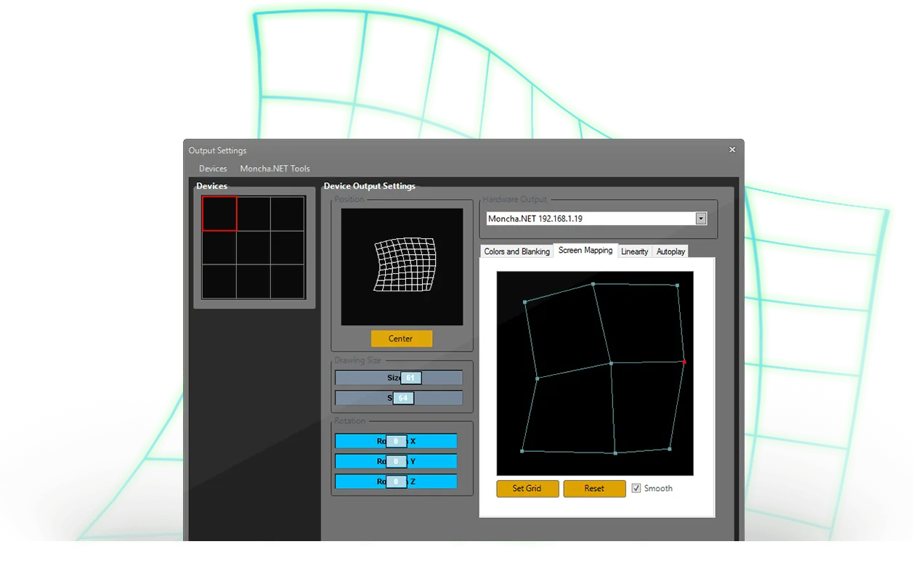The image size is (924, 576).
Task: Click the Moncha.NET 192.168.1.19 combo box
Action: (596, 219)
